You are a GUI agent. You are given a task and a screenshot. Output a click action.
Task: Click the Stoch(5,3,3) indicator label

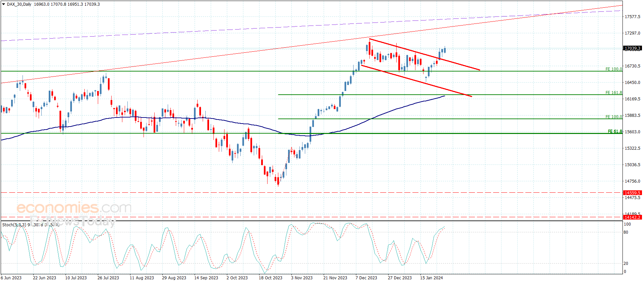pos(14,225)
